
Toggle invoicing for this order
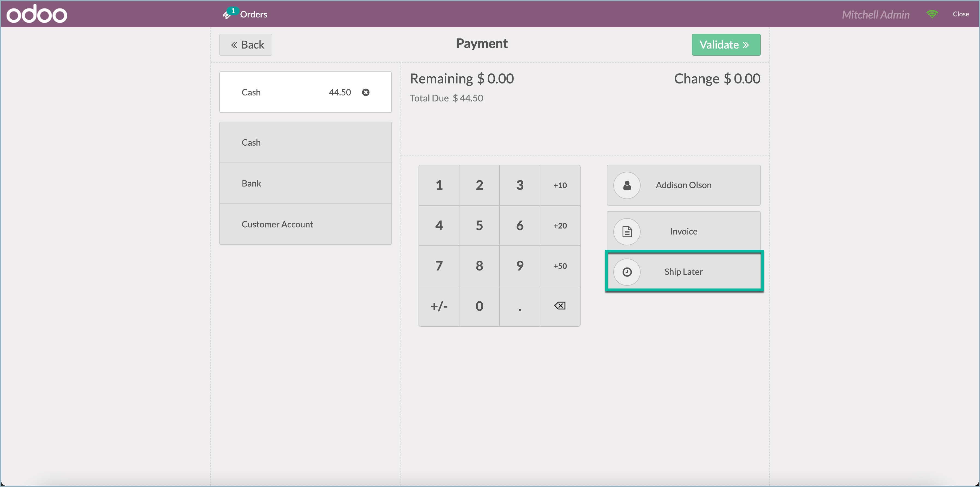click(683, 231)
